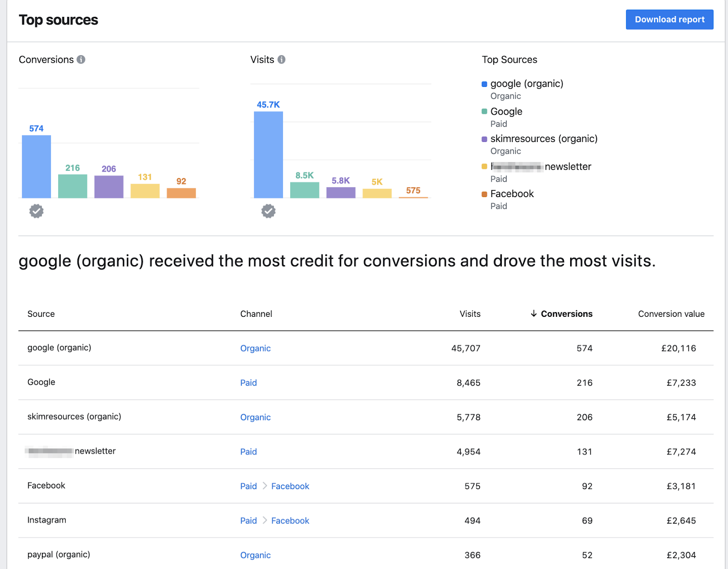Click verified badge under Visits chart
728x569 pixels.
coord(268,211)
